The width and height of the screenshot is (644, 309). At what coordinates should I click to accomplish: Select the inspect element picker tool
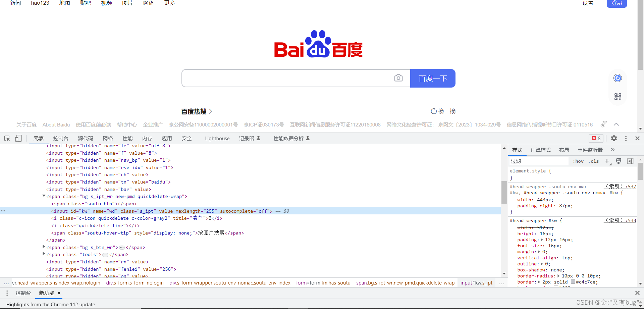coord(7,138)
